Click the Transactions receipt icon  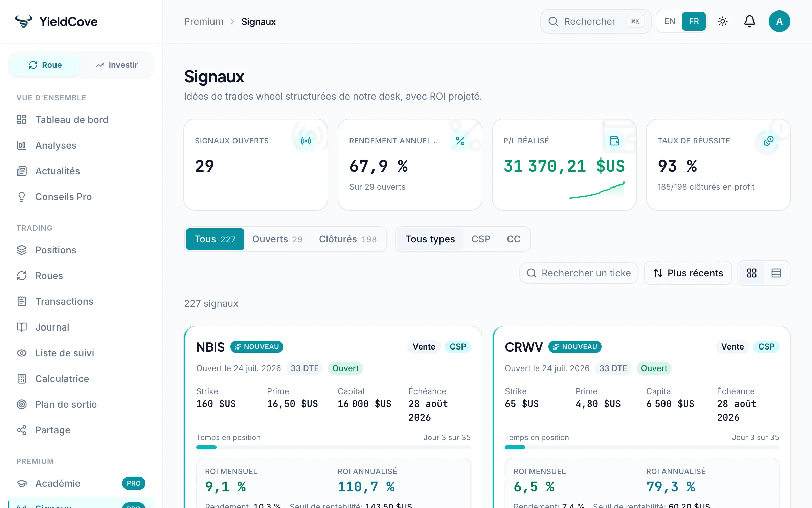point(22,301)
